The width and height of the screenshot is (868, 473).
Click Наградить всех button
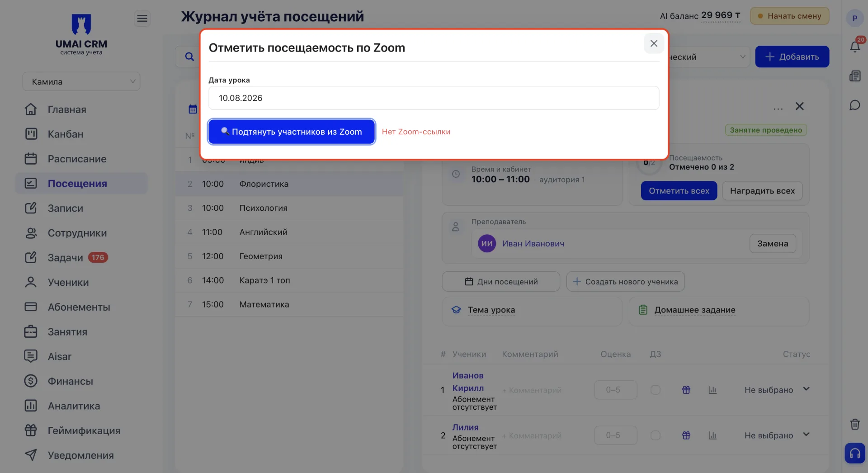click(x=762, y=191)
